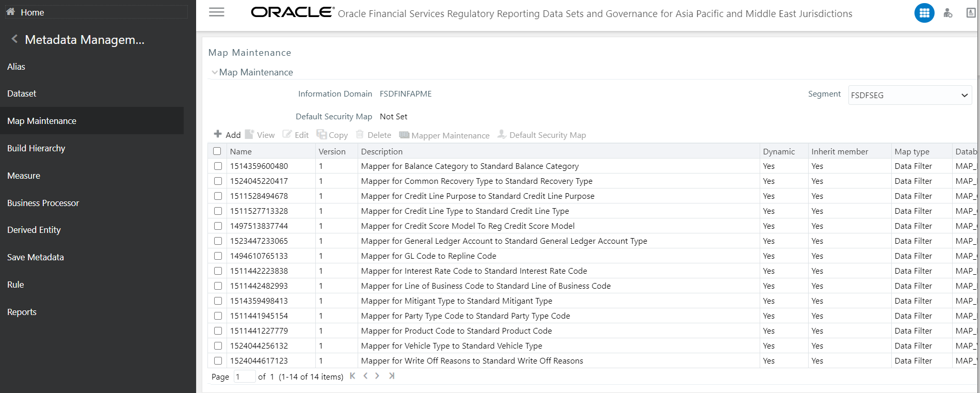980x393 pixels.
Task: Open Alias in the sidebar
Action: pyautogui.click(x=16, y=67)
